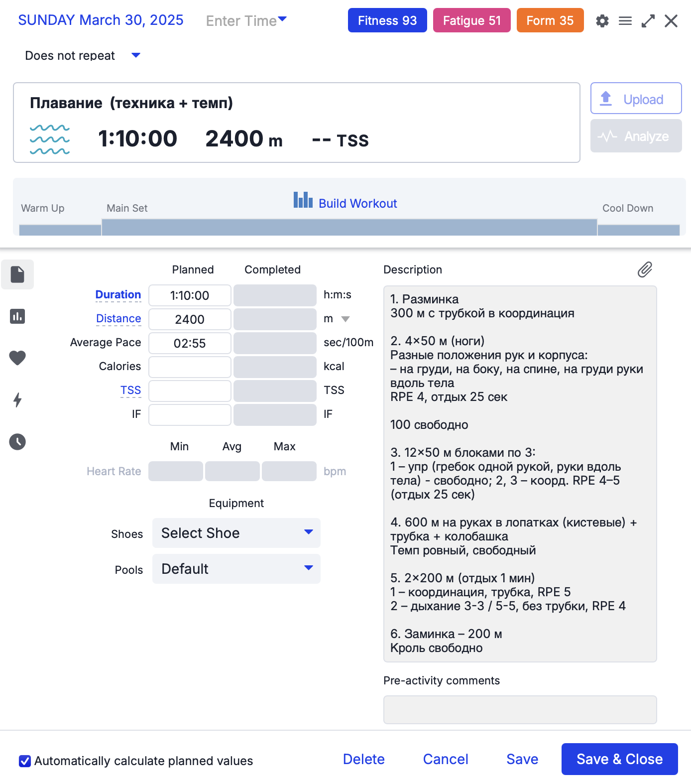This screenshot has width=691, height=784.
Task: Open the Pools Default dropdown
Action: [x=236, y=569]
